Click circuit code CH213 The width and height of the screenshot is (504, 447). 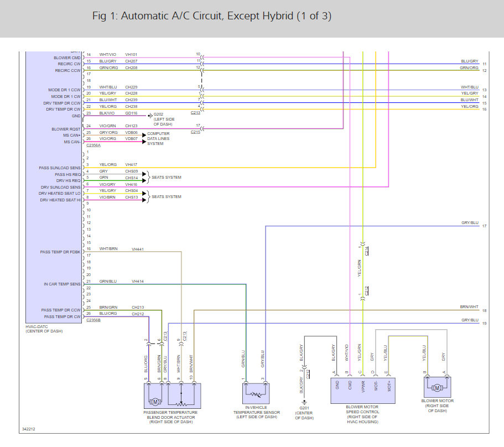pyautogui.click(x=138, y=307)
